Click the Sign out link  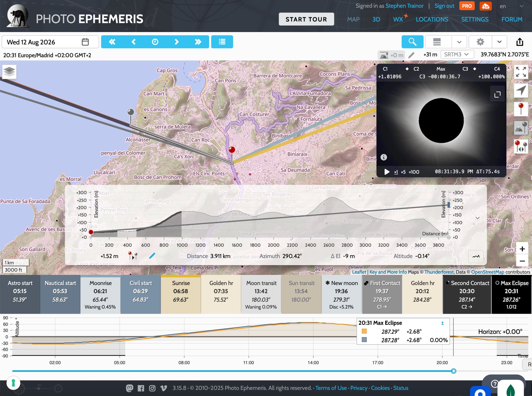pyautogui.click(x=444, y=6)
